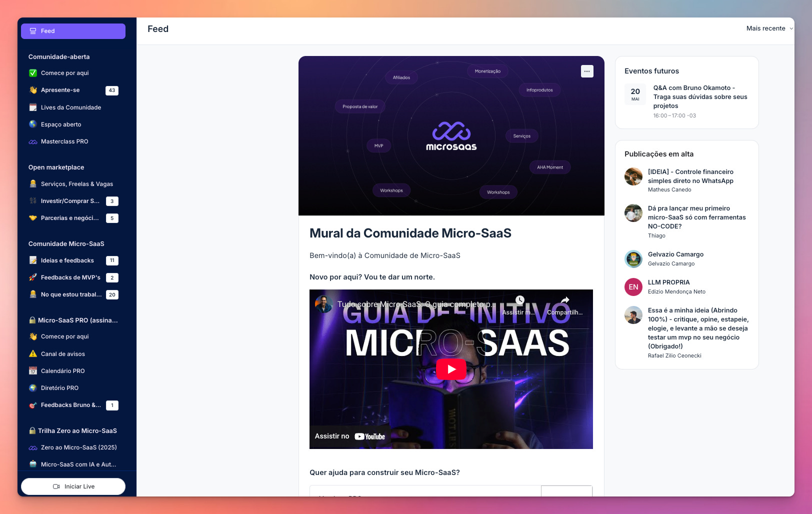This screenshot has height=514, width=812.
Task: Play the YouTube video
Action: pos(451,369)
